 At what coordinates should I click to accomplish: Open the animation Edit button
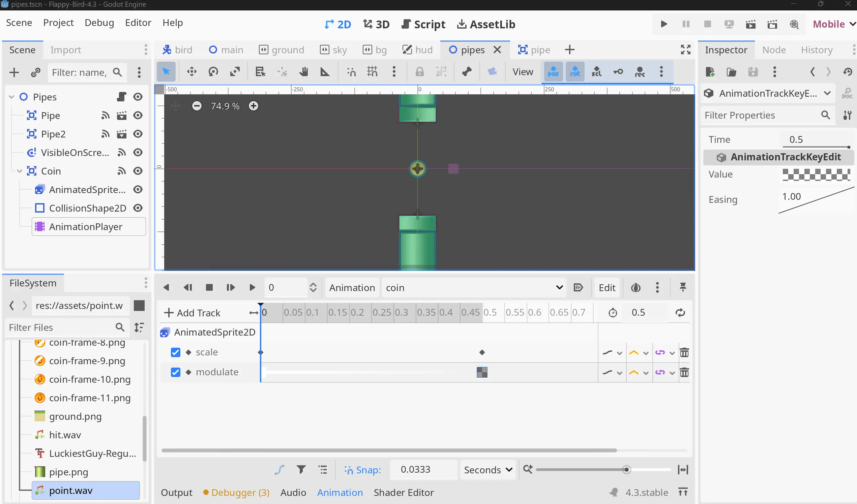pos(607,288)
